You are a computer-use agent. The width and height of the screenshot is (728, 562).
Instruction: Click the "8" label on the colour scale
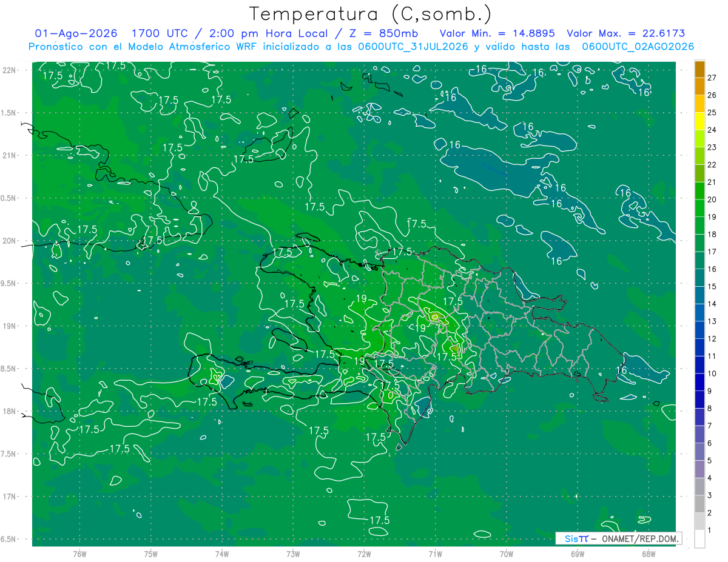tap(710, 408)
